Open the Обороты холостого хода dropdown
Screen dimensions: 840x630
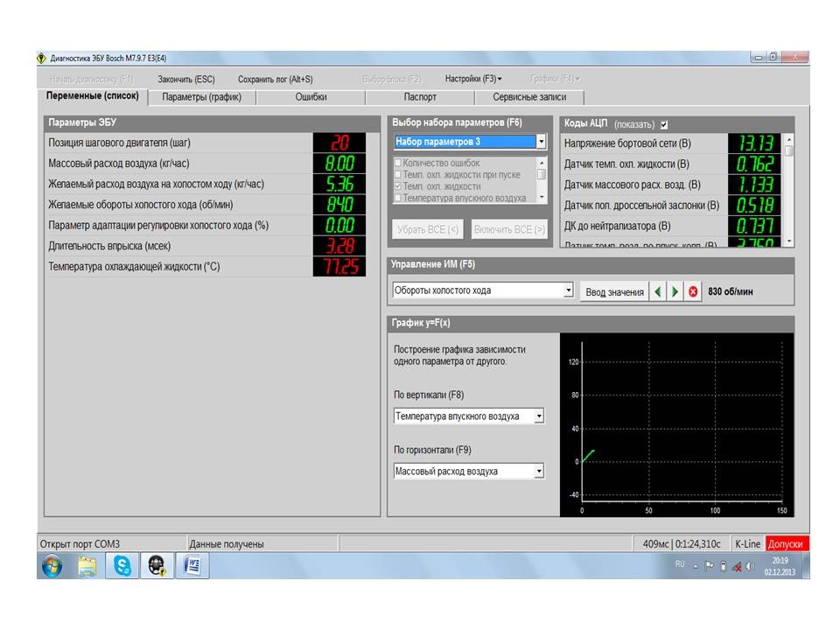click(x=568, y=290)
